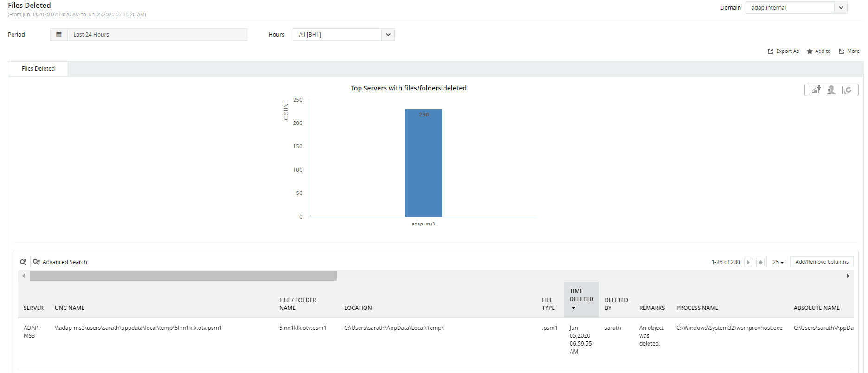
Task: Select the Files Deleted tab
Action: point(38,69)
